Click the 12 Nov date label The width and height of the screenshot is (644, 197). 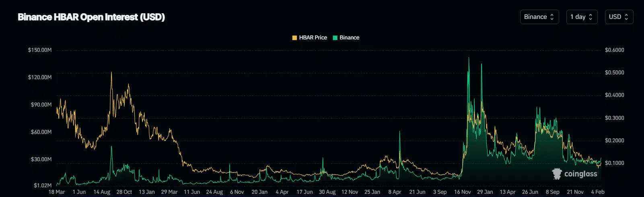pyautogui.click(x=350, y=192)
